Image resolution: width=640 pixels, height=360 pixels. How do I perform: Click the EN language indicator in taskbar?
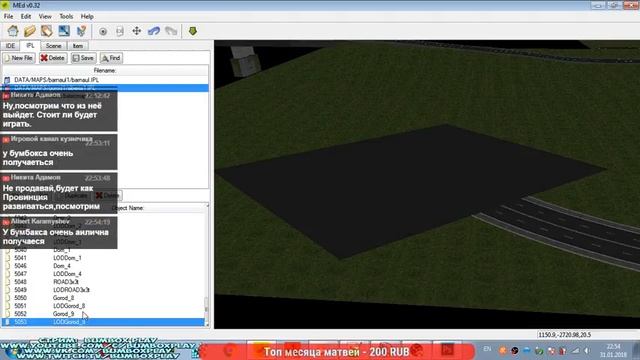[x=487, y=349]
